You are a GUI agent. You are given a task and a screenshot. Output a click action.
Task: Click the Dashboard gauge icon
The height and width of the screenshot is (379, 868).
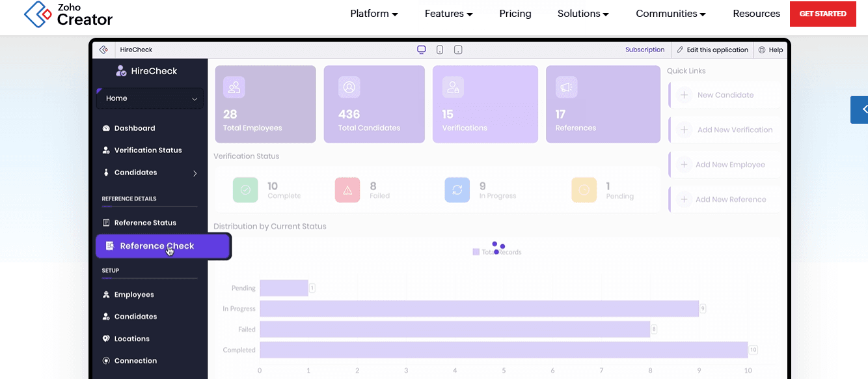click(106, 128)
